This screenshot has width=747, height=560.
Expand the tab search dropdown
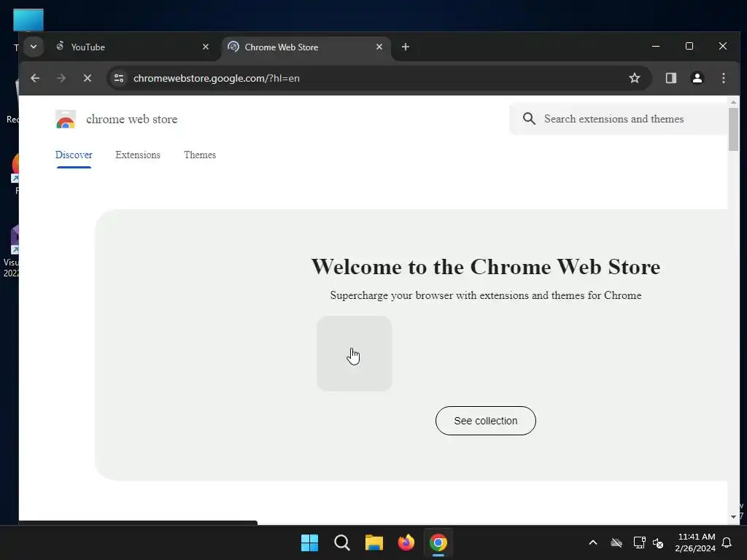pyautogui.click(x=34, y=47)
